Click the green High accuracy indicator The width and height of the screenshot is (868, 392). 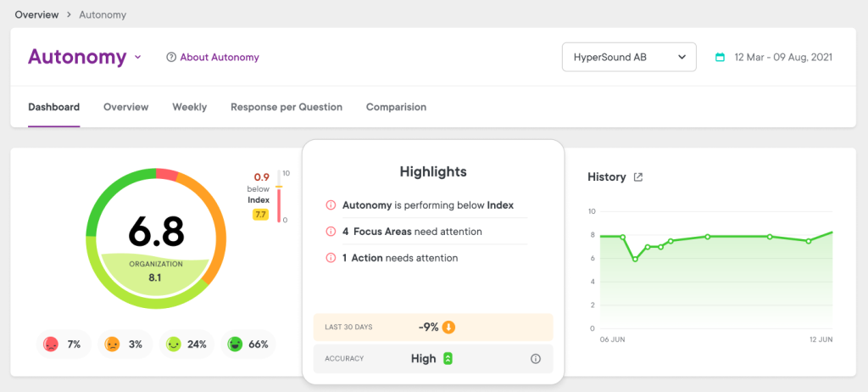click(448, 359)
